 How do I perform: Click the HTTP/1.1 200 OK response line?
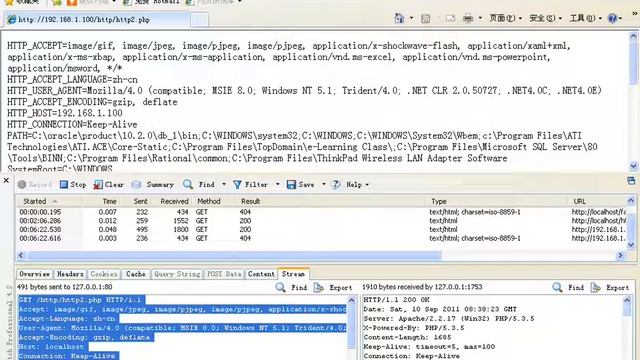396,300
